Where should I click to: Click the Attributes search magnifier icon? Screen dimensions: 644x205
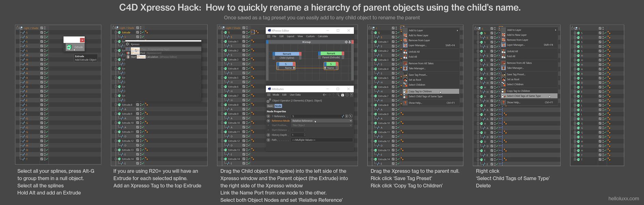point(338,95)
